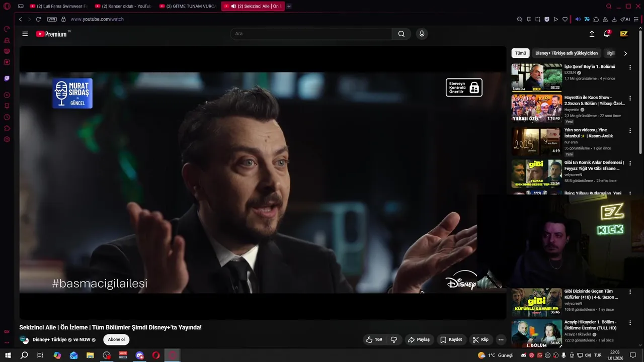The image size is (644, 362).
Task: Open Twitch in Opera sidebar
Action: tap(7, 78)
